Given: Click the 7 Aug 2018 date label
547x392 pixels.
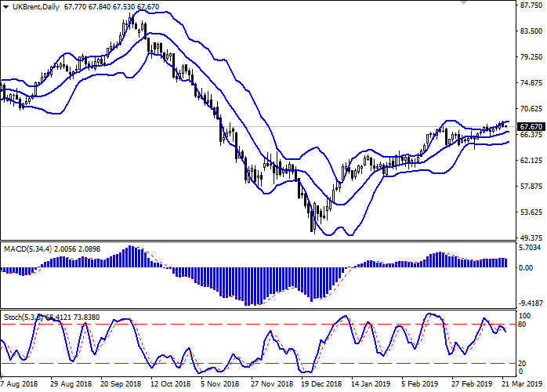Looking at the screenshot, I should coord(20,385).
